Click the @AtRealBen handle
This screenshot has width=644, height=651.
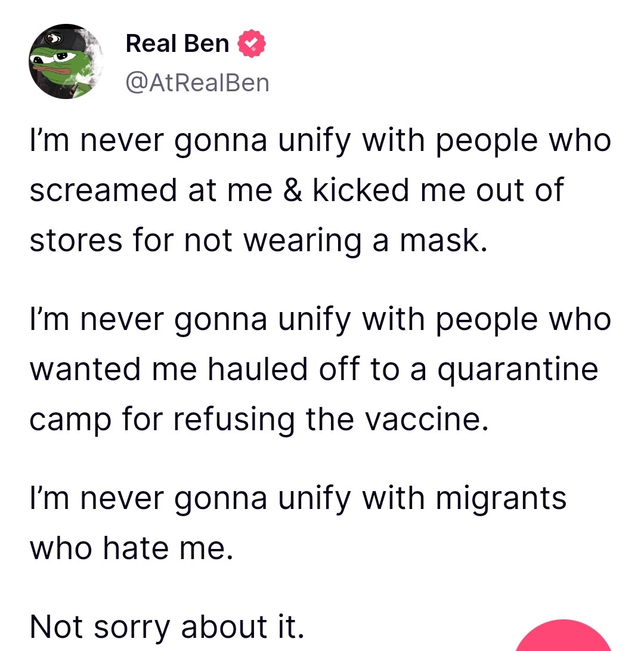(x=197, y=83)
